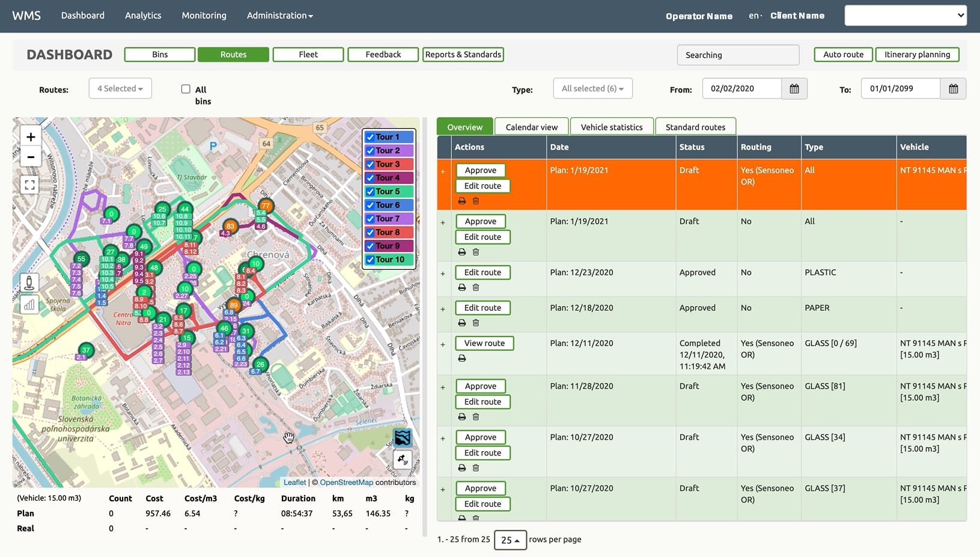The width and height of the screenshot is (980, 557).
Task: Expand the Type All selected dropdown
Action: 592,88
